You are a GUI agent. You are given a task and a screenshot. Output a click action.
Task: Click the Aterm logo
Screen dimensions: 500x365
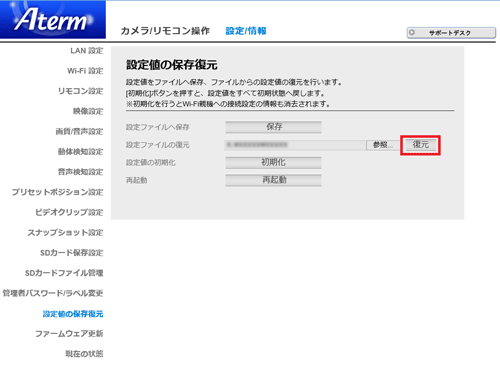[53, 19]
